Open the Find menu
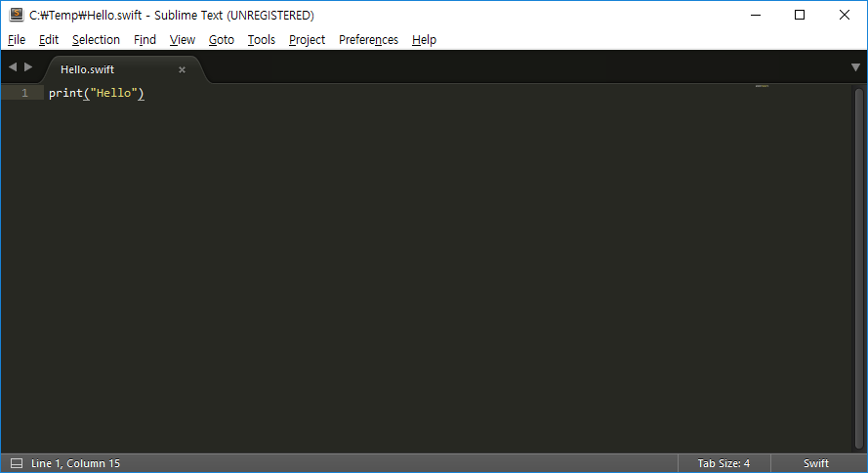868x473 pixels. coord(145,40)
